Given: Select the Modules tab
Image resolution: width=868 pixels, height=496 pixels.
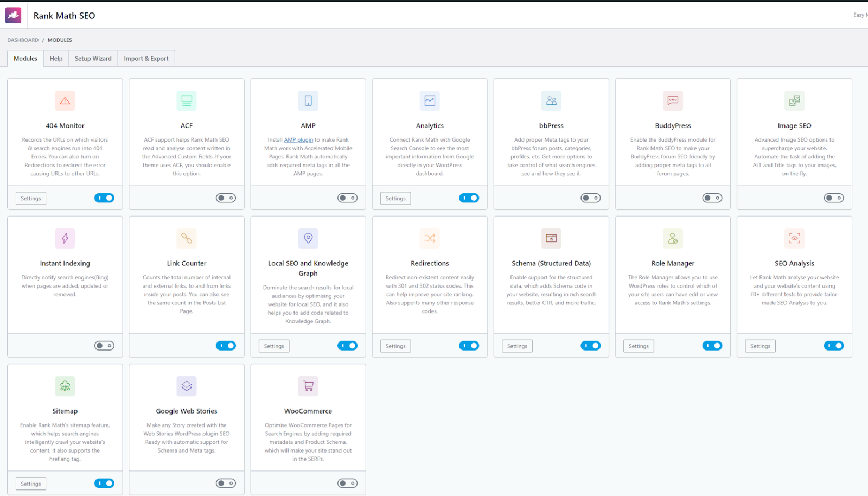Looking at the screenshot, I should 25,59.
